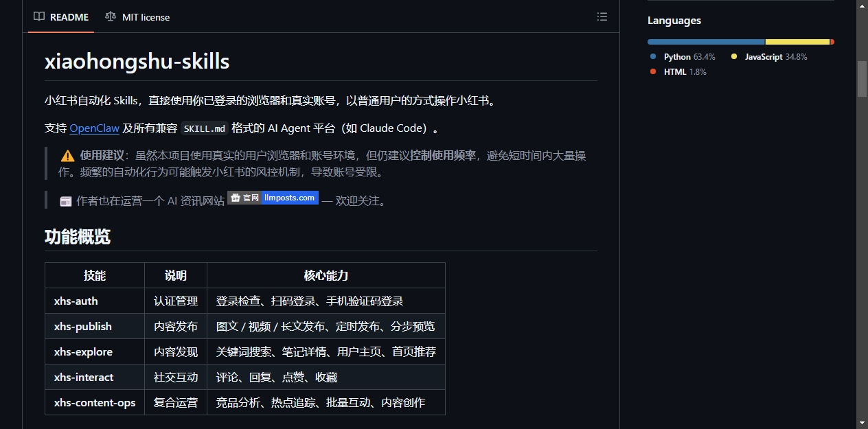This screenshot has height=429, width=868.
Task: Open the README outline list icon
Action: tap(602, 17)
